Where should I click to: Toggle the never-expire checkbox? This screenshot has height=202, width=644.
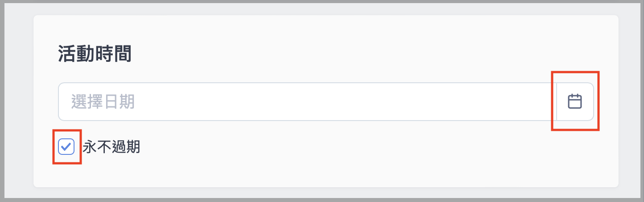66,146
